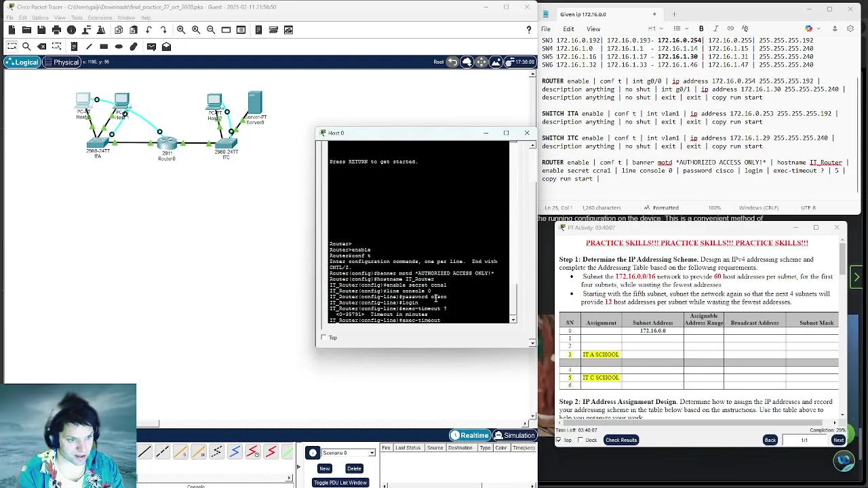Click the Add Complex PDU open envelope icon
This screenshot has height=488, width=868.
pyautogui.click(x=166, y=47)
